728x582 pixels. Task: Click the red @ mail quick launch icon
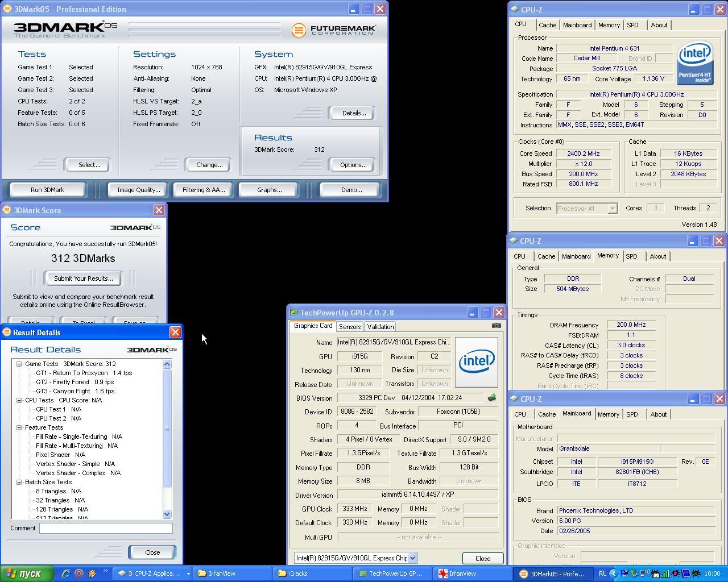coord(79,573)
